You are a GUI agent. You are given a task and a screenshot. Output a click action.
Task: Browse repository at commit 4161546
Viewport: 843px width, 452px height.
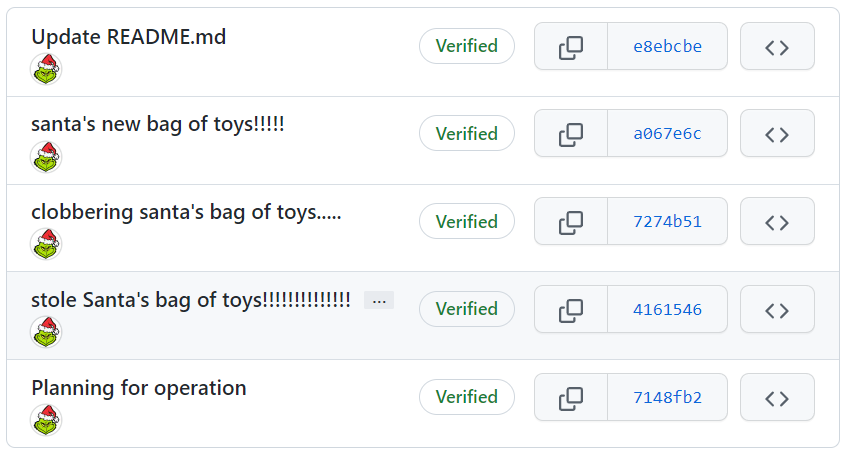click(x=777, y=309)
